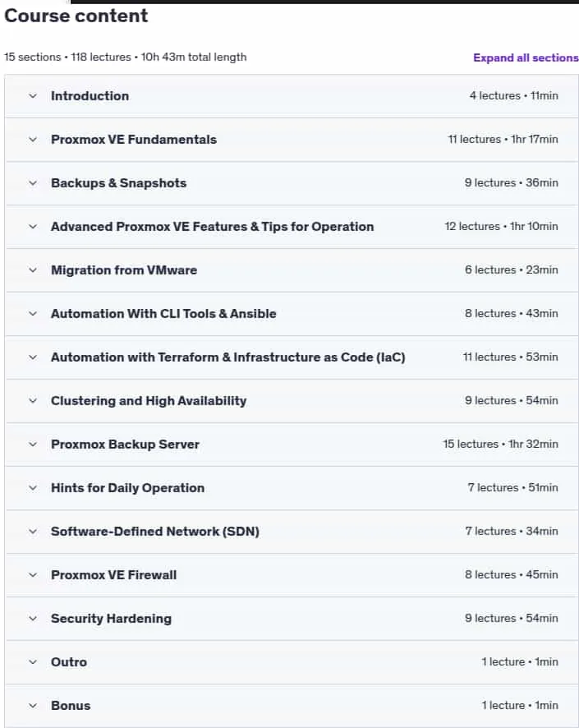Open Advanced Proxmox VE Features & Tips section
Image resolution: width=579 pixels, height=728 pixels.
pyautogui.click(x=212, y=227)
